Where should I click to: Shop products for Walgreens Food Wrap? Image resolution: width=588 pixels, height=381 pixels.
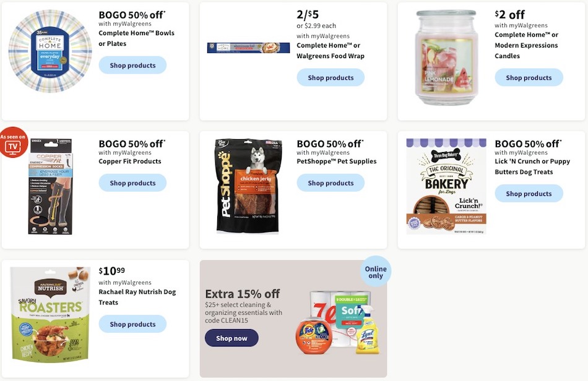point(331,77)
